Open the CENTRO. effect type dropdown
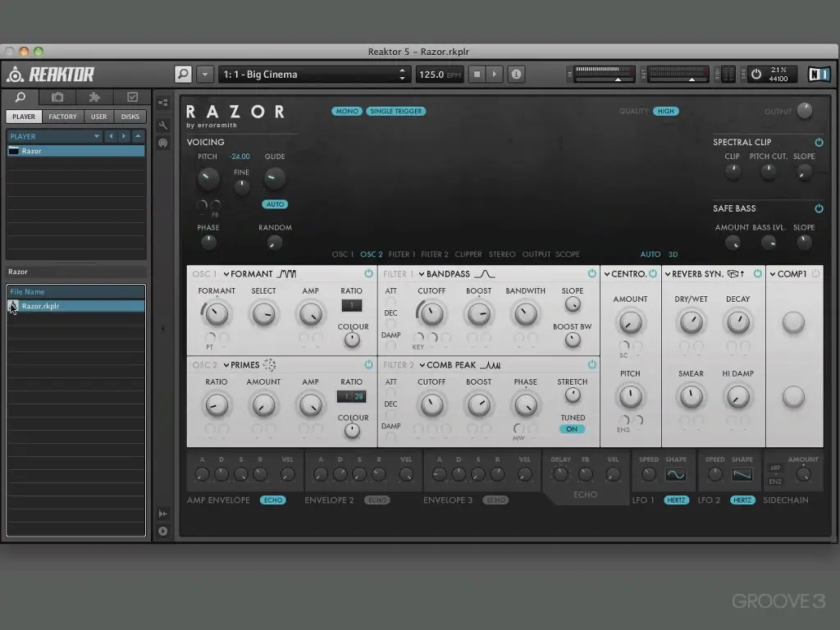Screen dimensions: 840x630 click(624, 274)
